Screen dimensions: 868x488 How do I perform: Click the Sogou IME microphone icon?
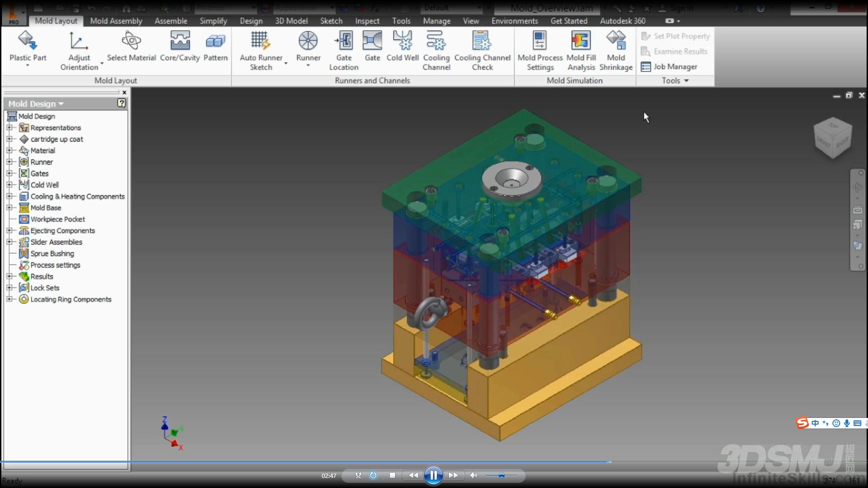click(847, 423)
